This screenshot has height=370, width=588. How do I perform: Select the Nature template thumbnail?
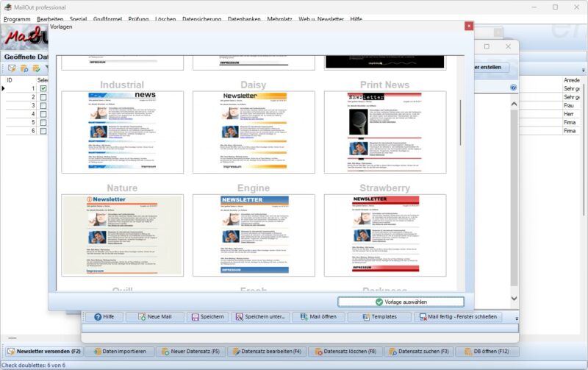tap(123, 235)
